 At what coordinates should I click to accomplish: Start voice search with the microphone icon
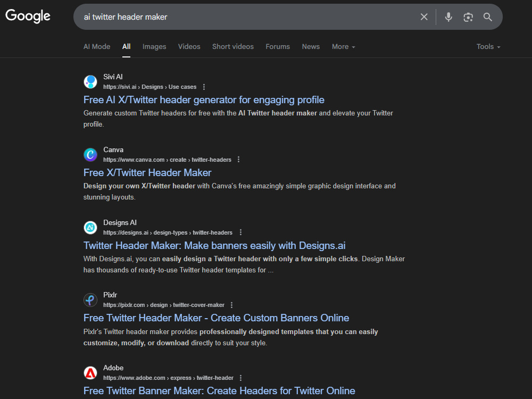pos(448,17)
